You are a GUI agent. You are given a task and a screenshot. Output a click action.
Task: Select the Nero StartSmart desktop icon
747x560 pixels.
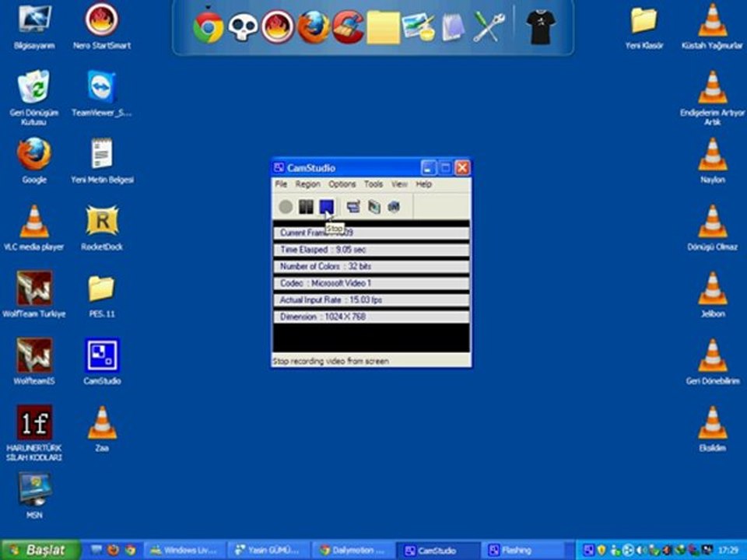tap(102, 26)
